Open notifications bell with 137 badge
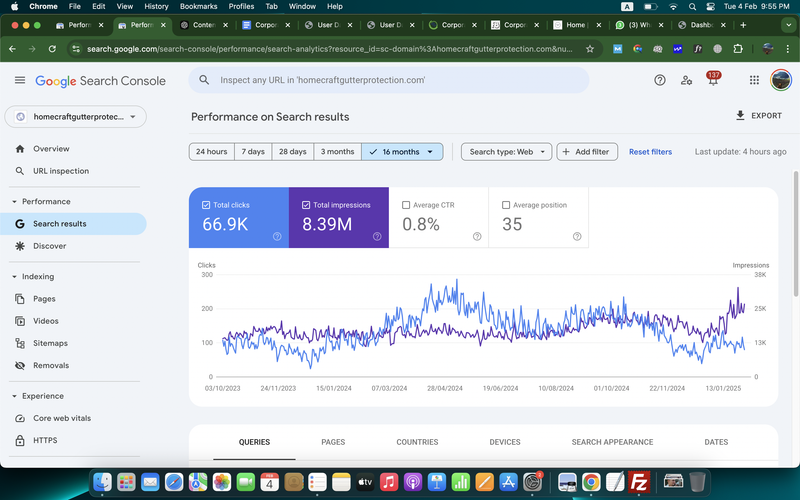 coord(713,79)
